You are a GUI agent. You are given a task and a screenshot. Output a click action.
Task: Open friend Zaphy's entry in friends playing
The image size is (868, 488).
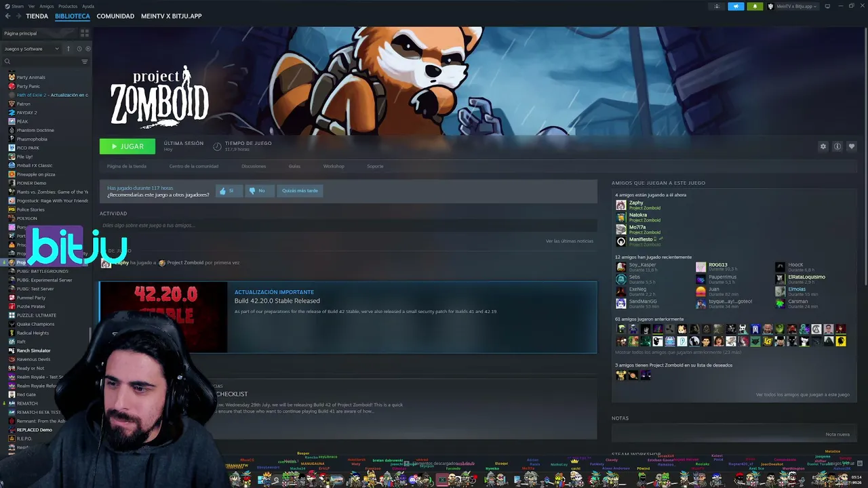click(638, 205)
